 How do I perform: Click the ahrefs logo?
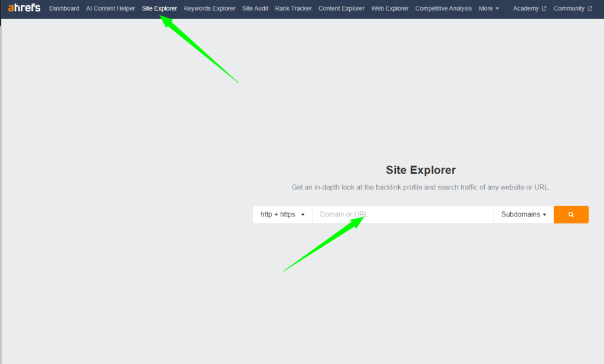coord(24,8)
